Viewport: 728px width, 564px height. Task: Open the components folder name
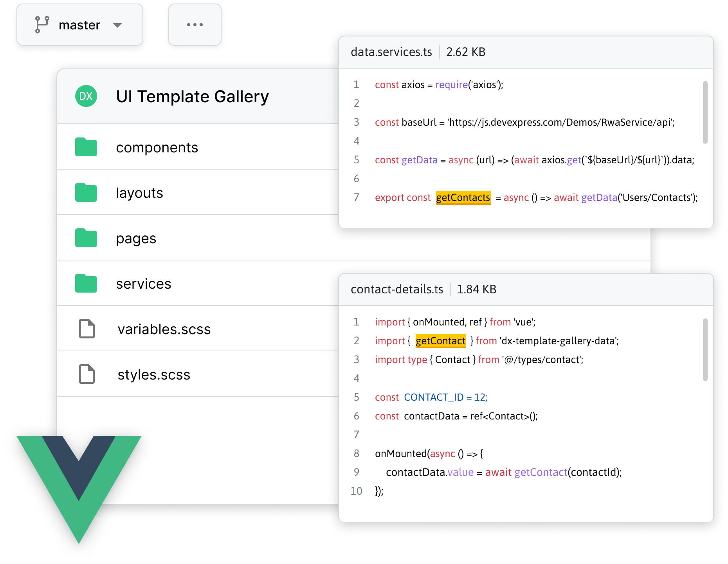click(x=157, y=148)
